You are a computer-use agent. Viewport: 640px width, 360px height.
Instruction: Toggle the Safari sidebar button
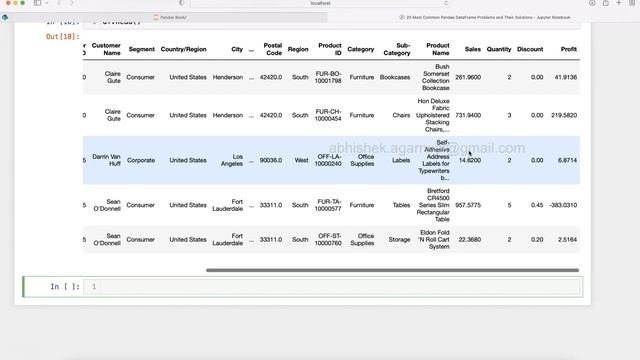pyautogui.click(x=38, y=3)
